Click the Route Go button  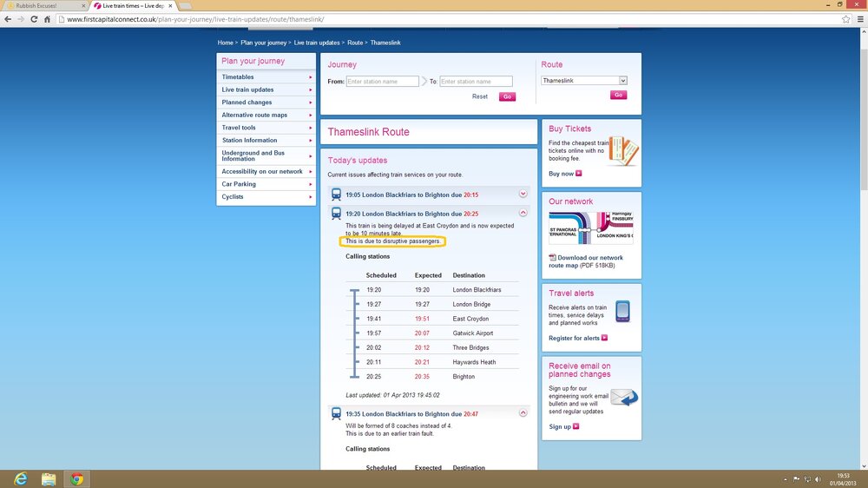[618, 96]
